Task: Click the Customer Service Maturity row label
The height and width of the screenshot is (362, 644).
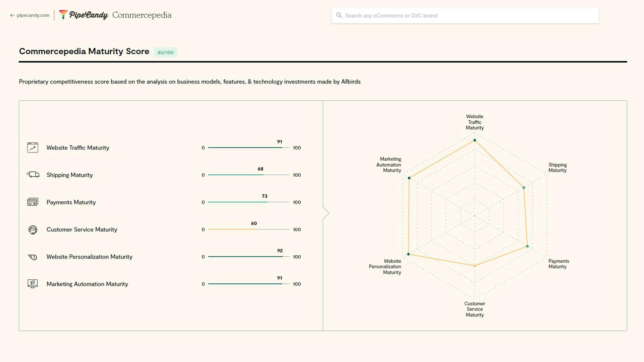Action: click(82, 230)
